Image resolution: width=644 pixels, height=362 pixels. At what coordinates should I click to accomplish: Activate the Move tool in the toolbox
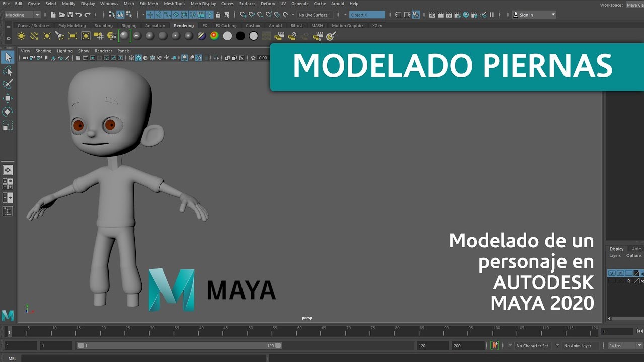coord(8,98)
